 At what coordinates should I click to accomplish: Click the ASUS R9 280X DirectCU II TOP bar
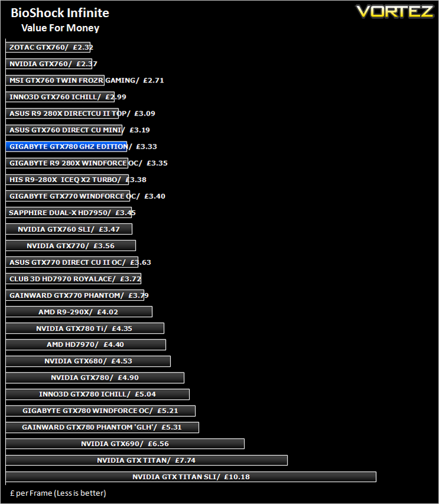click(62, 113)
